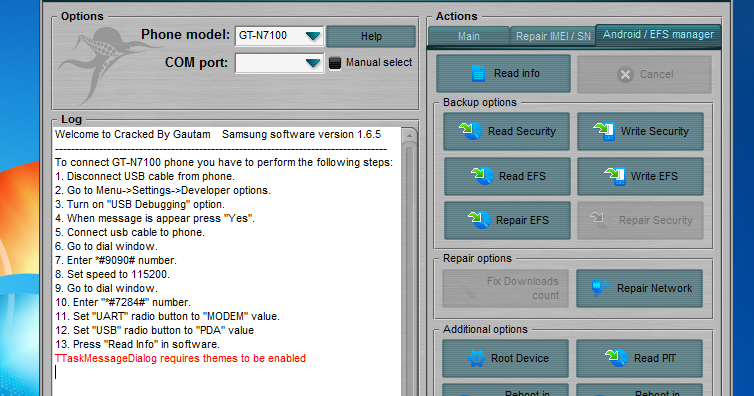Click the Read Security arrow icon
Image resolution: width=754 pixels, height=396 pixels.
point(470,131)
